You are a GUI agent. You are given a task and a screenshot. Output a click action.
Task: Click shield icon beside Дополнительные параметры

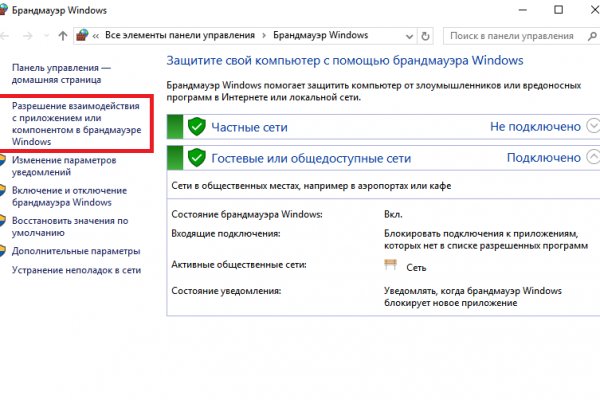5,251
